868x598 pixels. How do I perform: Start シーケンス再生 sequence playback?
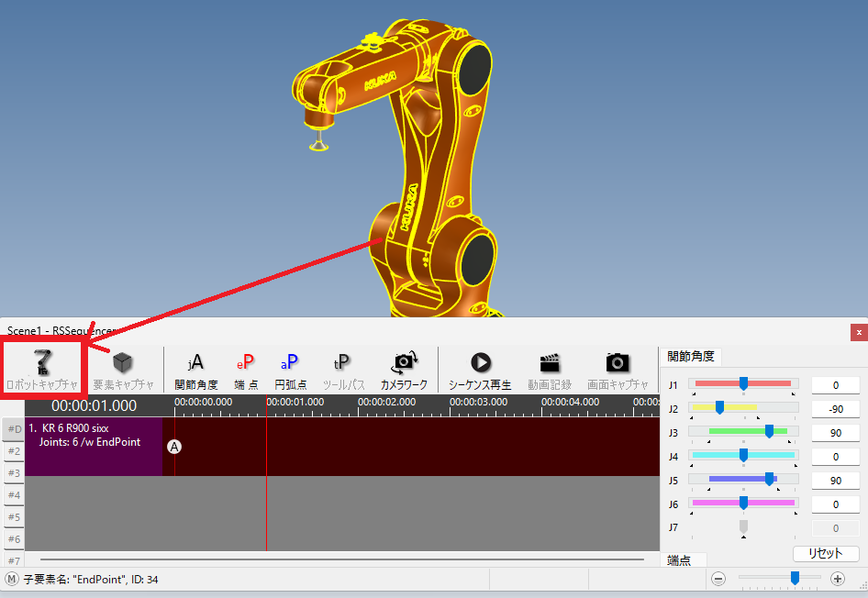coord(480,371)
